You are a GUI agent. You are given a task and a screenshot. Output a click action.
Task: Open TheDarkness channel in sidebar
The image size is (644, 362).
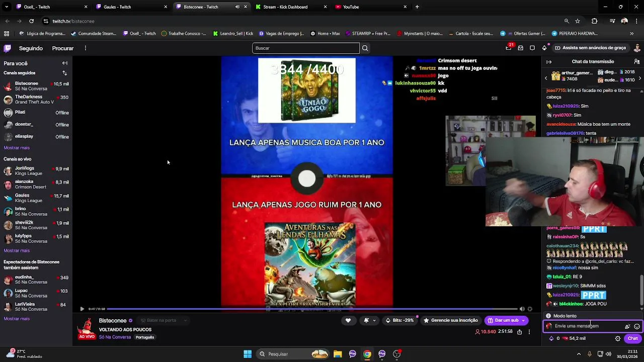tap(36, 100)
